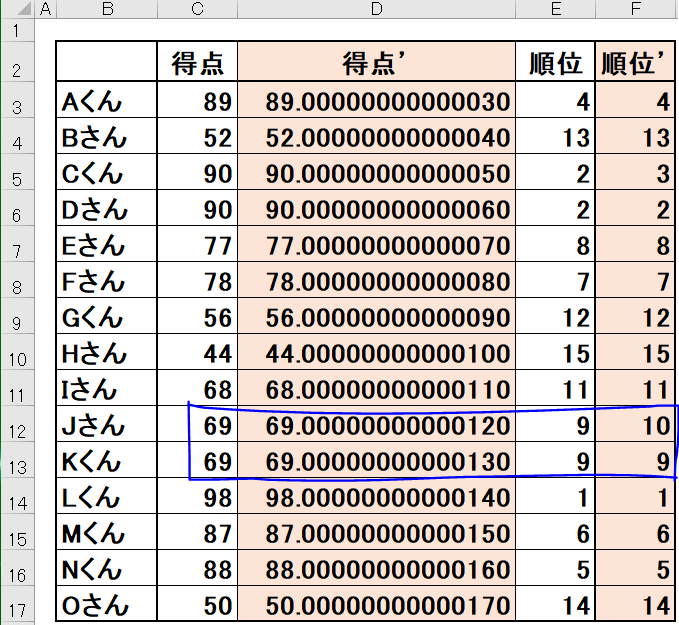Select the Kくん name cell

click(x=107, y=460)
